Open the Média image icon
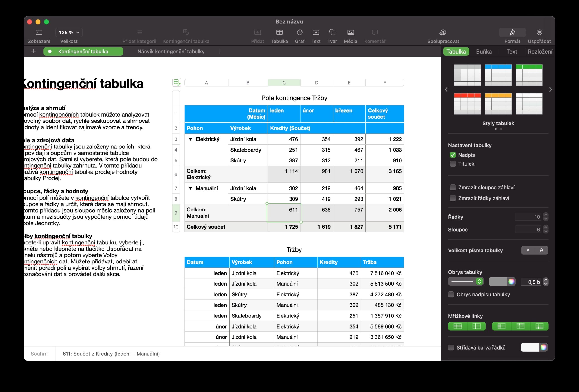 tap(350, 32)
